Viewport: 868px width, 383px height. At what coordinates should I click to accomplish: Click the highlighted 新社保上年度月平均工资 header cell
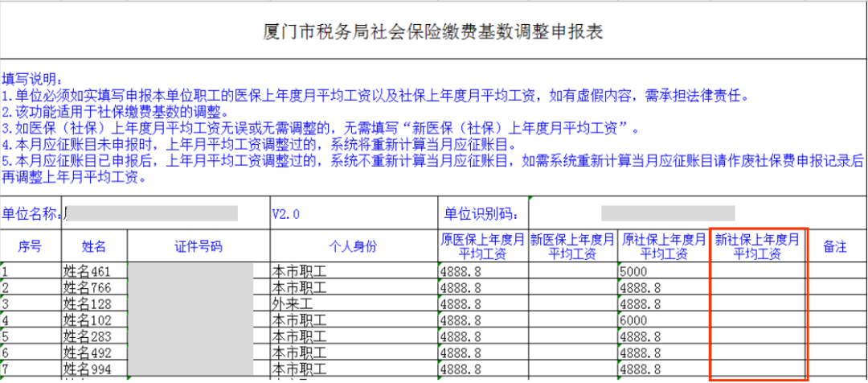[x=758, y=246]
